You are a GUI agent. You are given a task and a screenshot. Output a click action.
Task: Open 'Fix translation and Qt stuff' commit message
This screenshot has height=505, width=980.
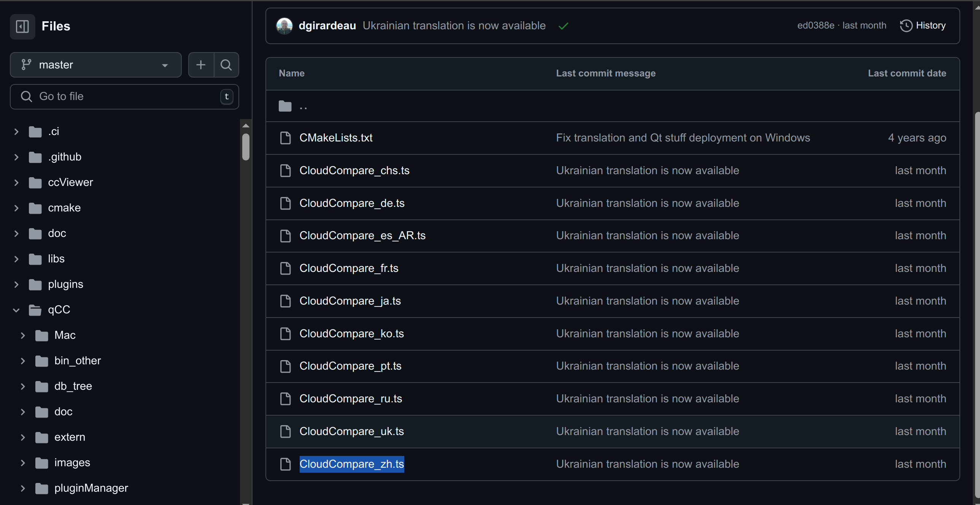(683, 138)
